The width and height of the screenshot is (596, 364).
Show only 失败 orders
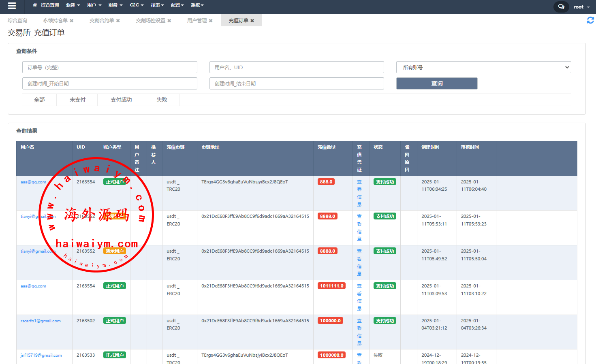coord(162,100)
